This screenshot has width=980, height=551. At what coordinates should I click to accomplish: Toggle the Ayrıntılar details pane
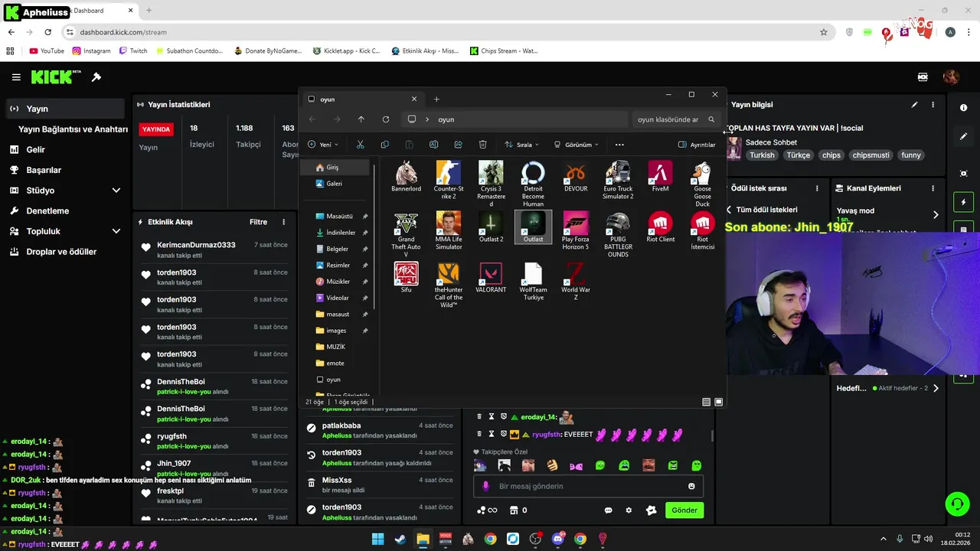(x=697, y=145)
